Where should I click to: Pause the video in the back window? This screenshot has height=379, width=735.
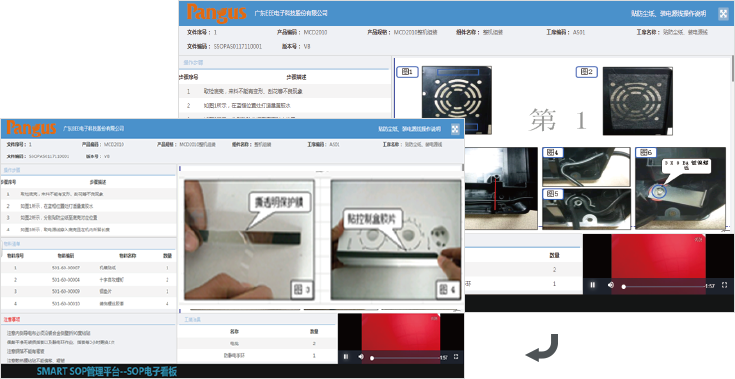(592, 285)
